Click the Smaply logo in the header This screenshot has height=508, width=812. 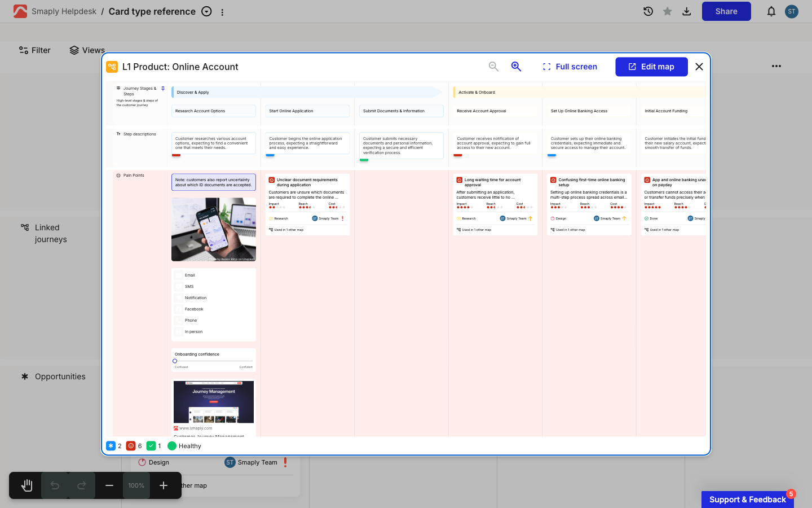20,11
